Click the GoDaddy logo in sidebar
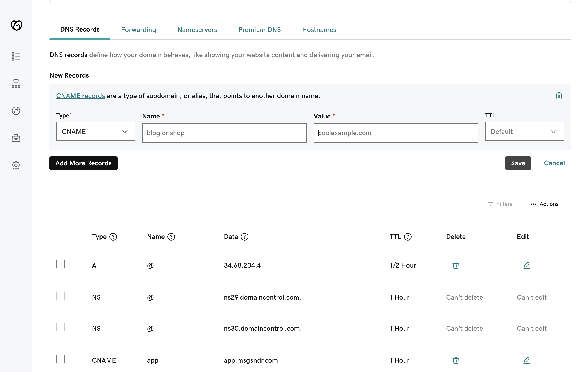Viewport: 588px width, 372px height. click(16, 25)
